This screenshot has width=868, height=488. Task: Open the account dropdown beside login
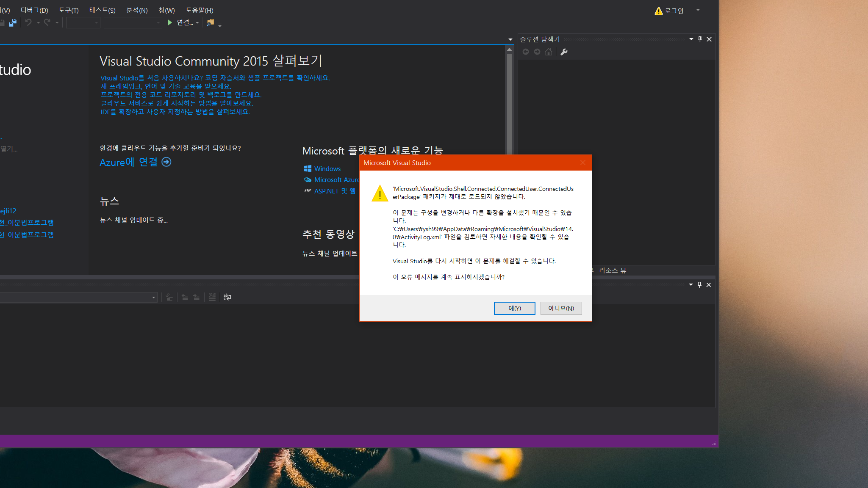point(698,10)
